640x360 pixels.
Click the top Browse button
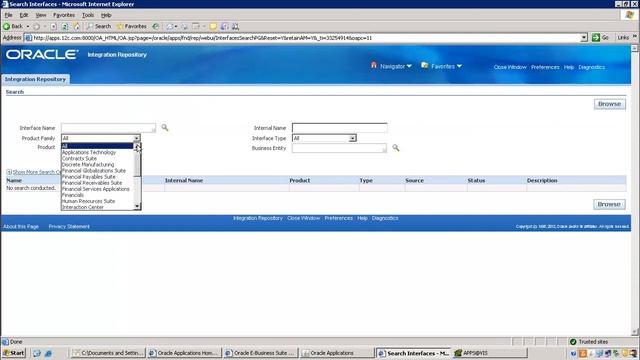point(609,104)
